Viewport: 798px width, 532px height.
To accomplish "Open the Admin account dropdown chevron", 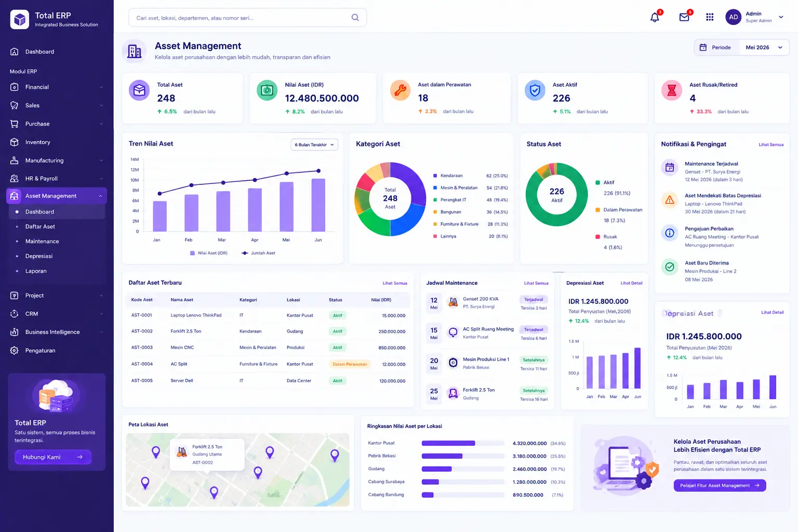I will click(x=781, y=17).
